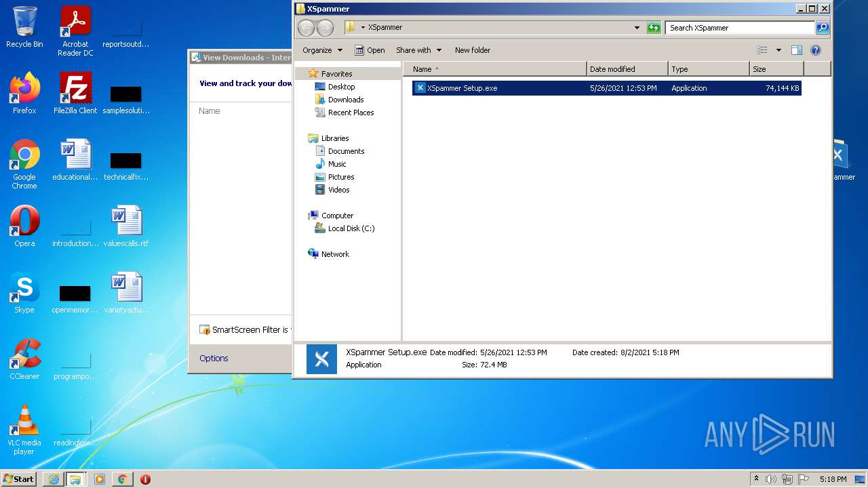Click the Name column in View Downloads window
The image size is (868, 488).
tap(210, 111)
